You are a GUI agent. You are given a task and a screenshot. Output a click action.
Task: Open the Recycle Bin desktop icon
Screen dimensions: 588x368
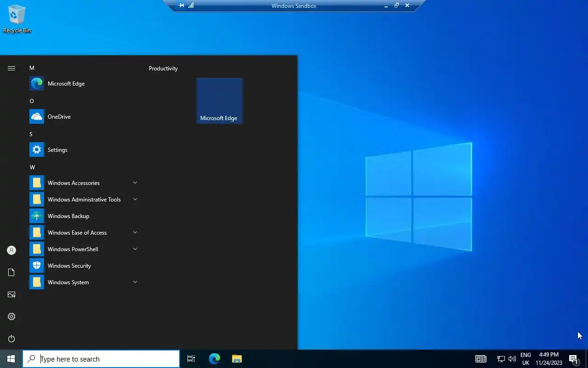click(17, 19)
